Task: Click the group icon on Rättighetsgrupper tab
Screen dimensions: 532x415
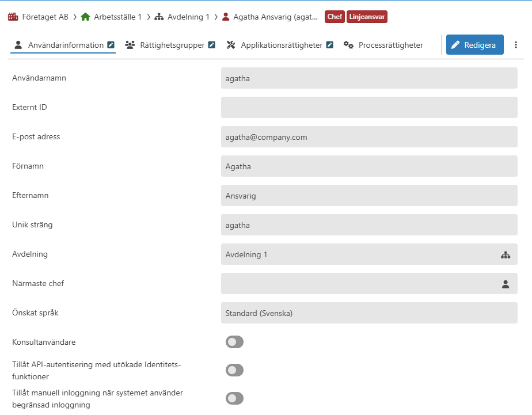Action: tap(130, 45)
